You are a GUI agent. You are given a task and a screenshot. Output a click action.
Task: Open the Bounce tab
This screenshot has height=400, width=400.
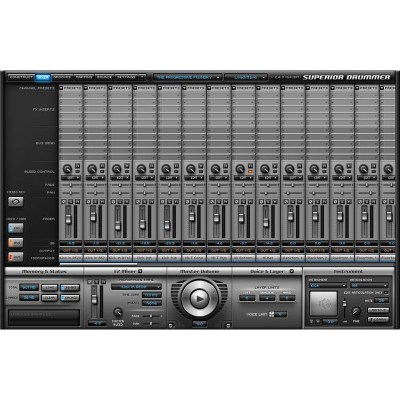104,77
